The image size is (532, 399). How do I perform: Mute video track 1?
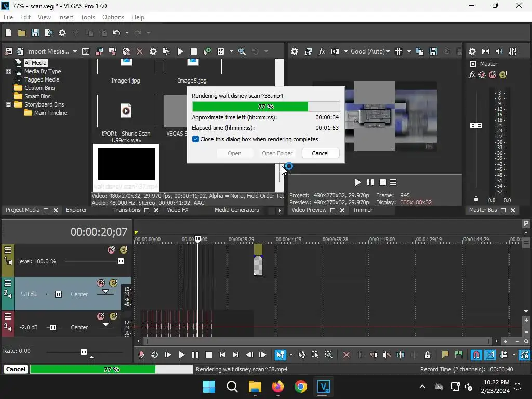[111, 250]
